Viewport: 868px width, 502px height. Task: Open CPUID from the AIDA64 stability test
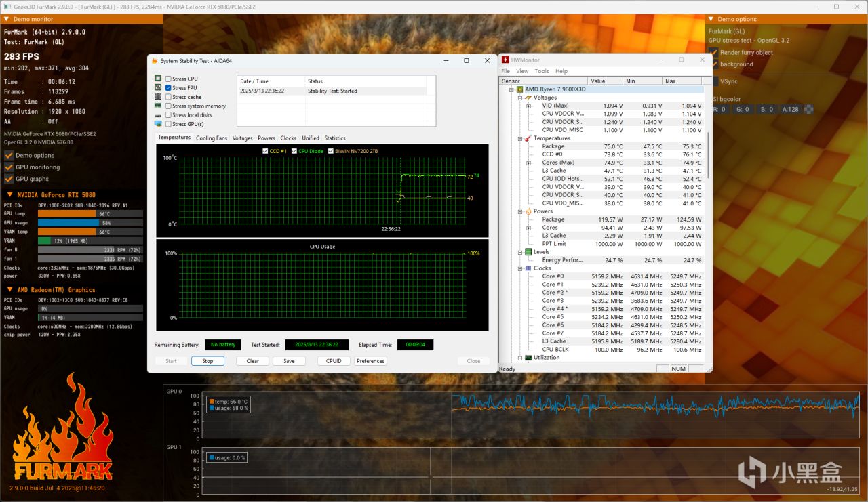tap(334, 361)
